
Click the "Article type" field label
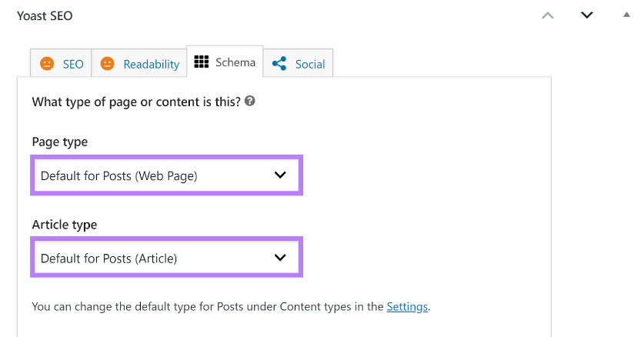[x=65, y=225]
